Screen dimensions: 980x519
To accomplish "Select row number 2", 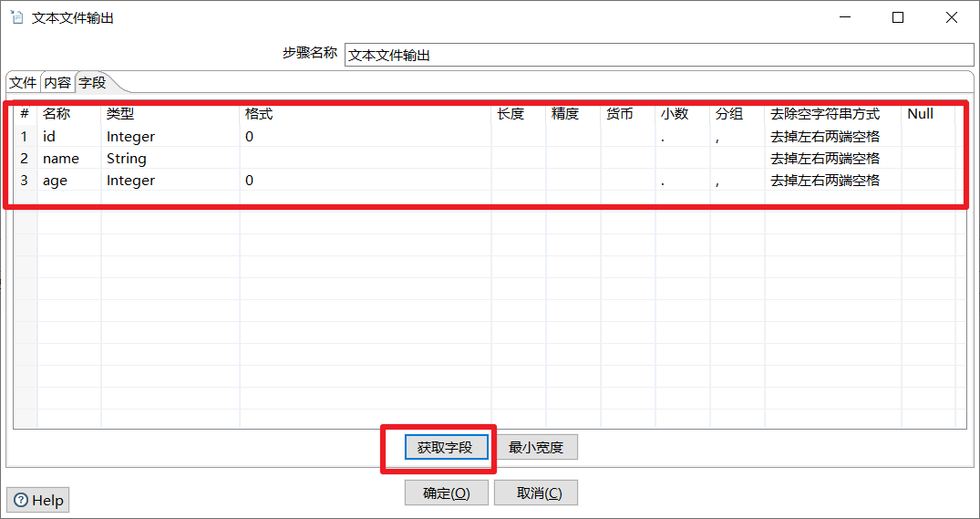I will click(x=25, y=158).
